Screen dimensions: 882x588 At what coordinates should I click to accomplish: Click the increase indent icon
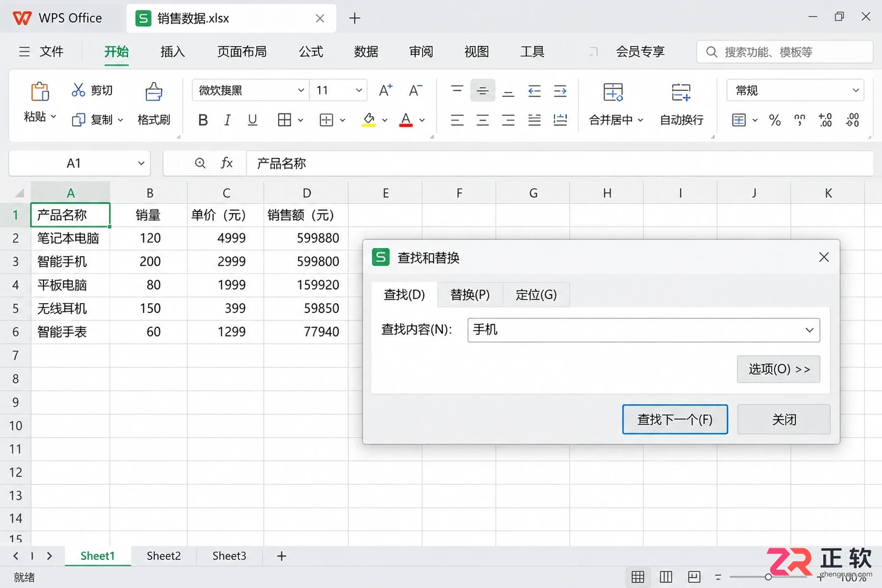pyautogui.click(x=560, y=91)
